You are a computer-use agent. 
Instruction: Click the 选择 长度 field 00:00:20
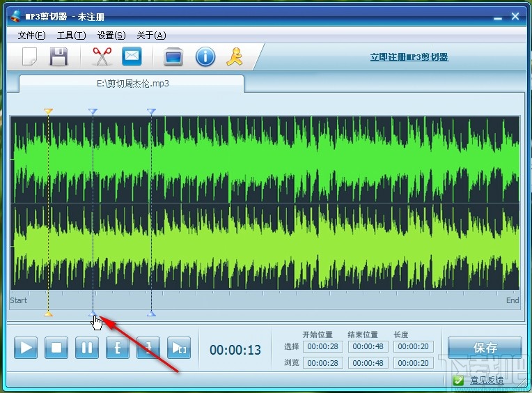(413, 346)
